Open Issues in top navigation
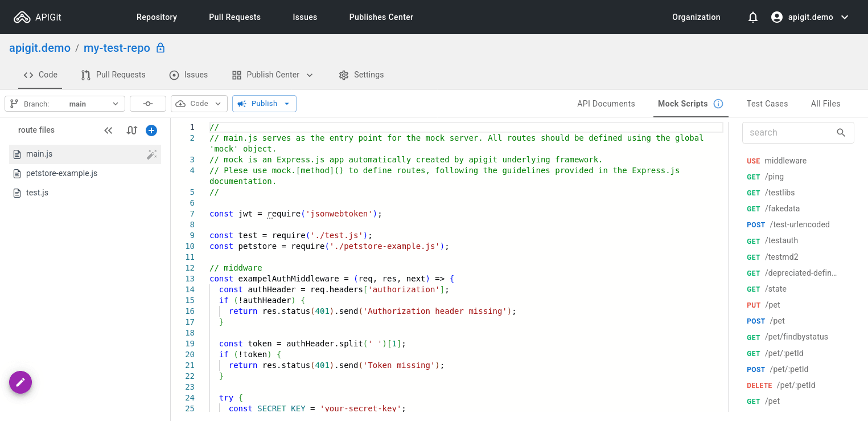 [305, 17]
